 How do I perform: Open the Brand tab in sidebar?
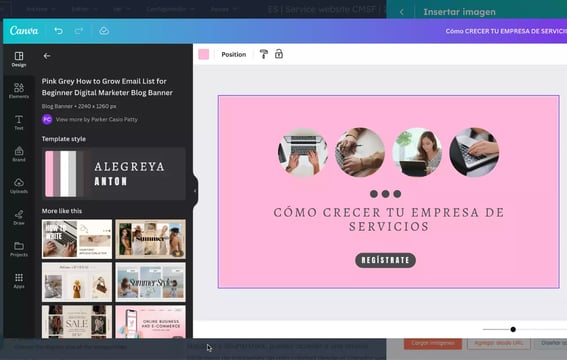[19, 154]
